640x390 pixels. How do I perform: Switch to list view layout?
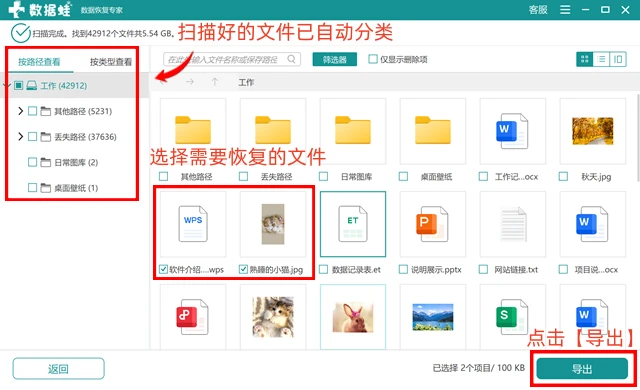601,60
